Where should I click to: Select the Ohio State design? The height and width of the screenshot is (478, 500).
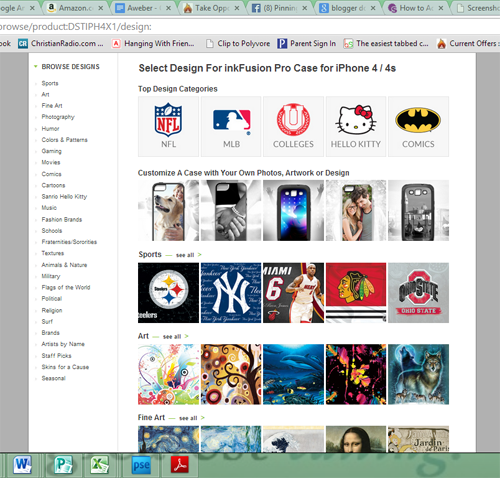pyautogui.click(x=418, y=293)
